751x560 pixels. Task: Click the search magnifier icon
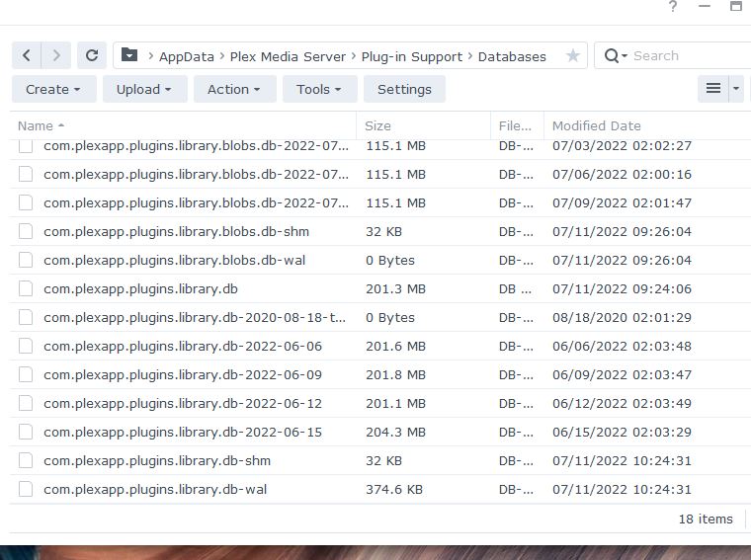tap(612, 56)
